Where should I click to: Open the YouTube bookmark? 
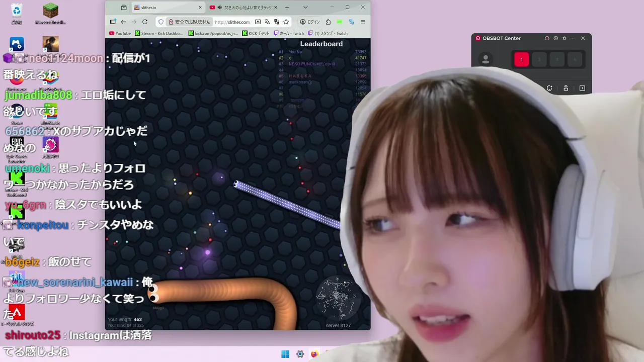pos(120,33)
